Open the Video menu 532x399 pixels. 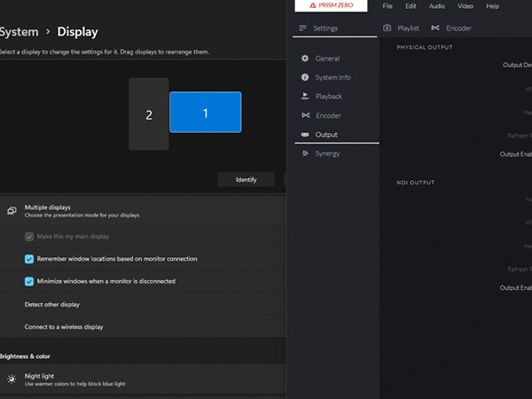click(465, 6)
